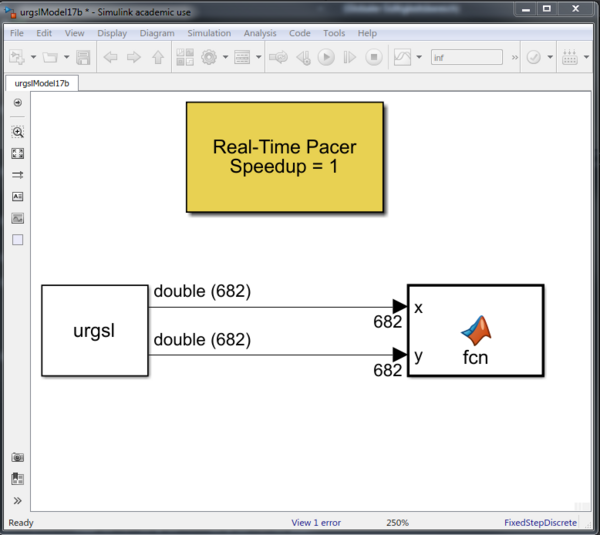Expand the left palette double-chevron

pos(17,500)
